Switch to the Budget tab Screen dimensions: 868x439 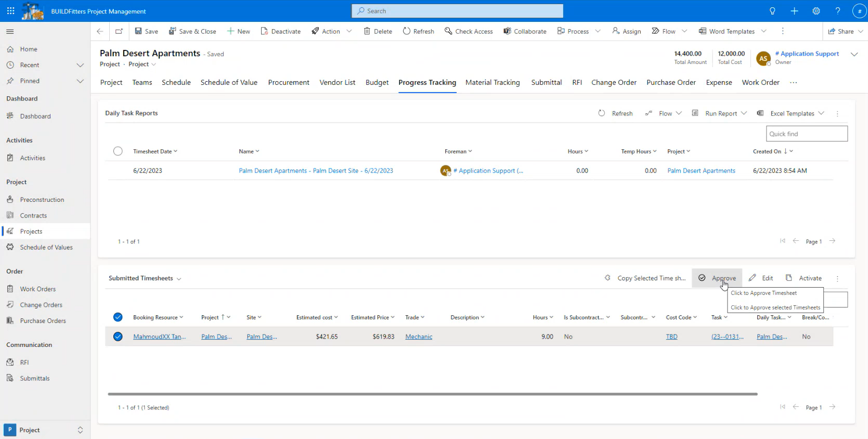[377, 82]
